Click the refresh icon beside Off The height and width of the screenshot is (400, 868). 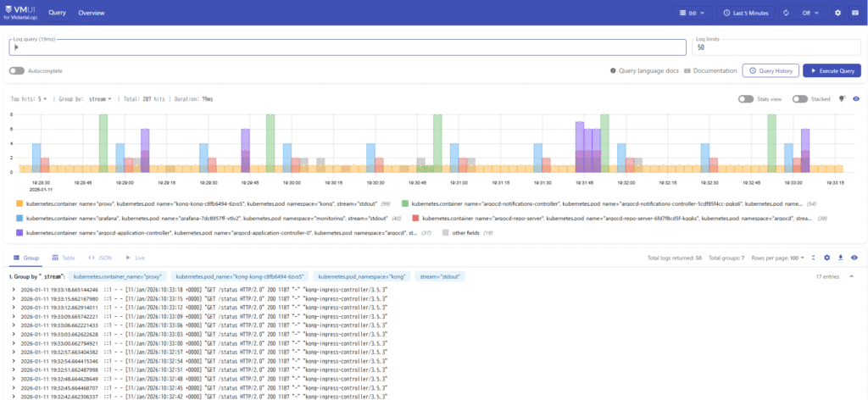(787, 13)
